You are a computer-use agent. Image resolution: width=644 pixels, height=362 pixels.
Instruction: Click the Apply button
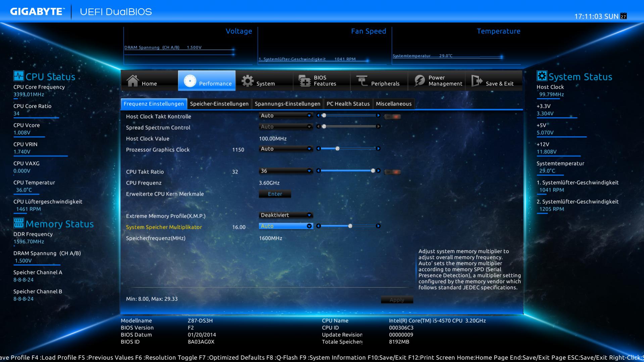point(397,300)
